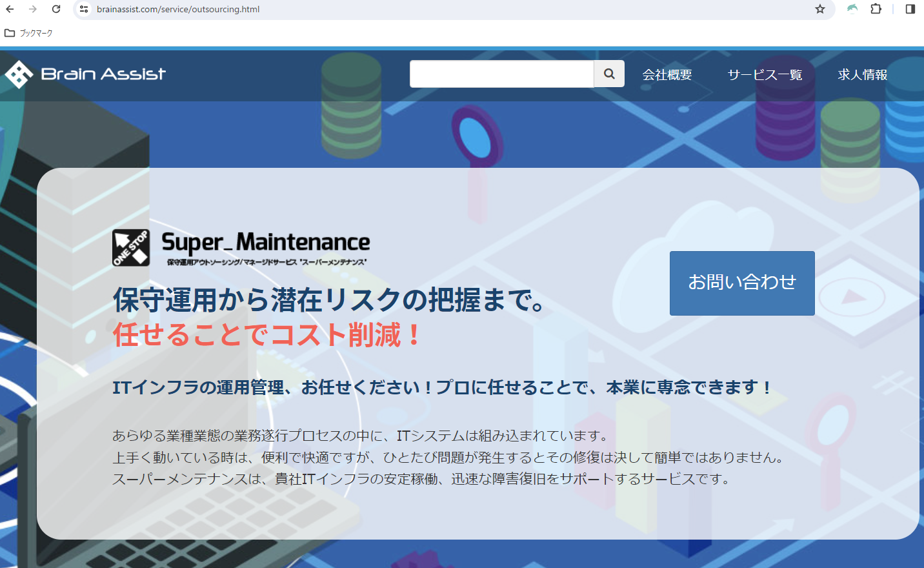Screen dimensions: 924x568
Task: Click paragraph line starting スーパーメンテナンスは
Action: pos(423,479)
